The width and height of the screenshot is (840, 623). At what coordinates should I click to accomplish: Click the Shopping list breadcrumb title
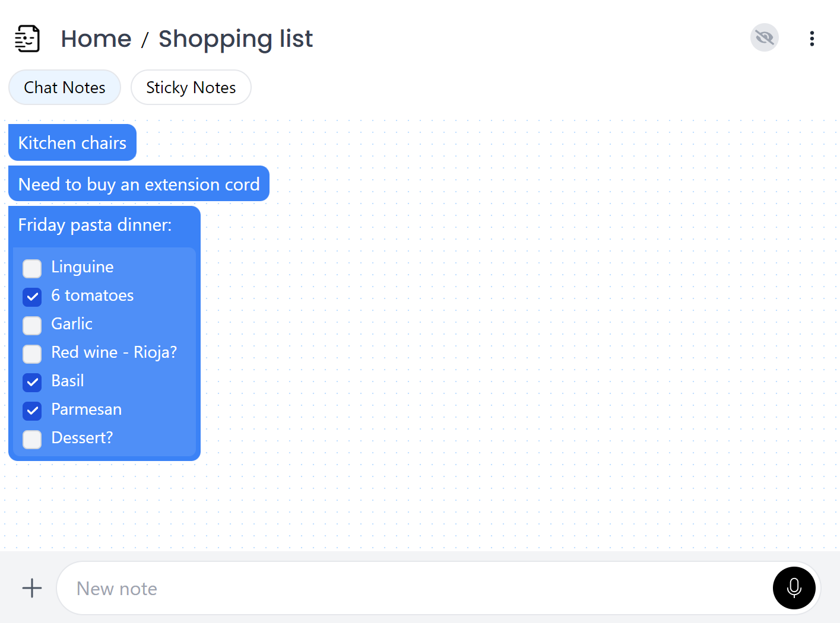coord(236,39)
